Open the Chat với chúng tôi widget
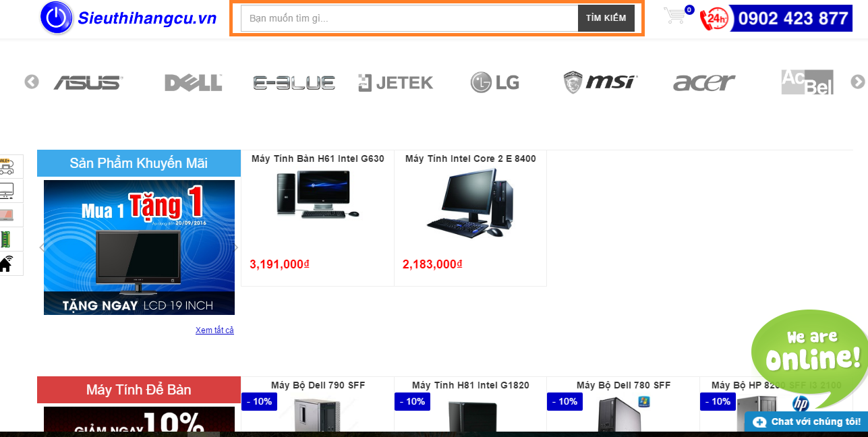 [x=806, y=421]
